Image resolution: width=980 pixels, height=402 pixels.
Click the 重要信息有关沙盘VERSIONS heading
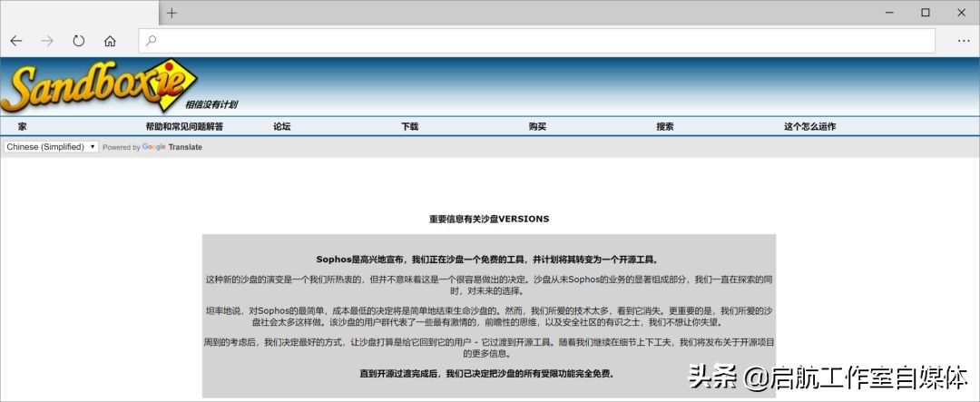click(489, 219)
